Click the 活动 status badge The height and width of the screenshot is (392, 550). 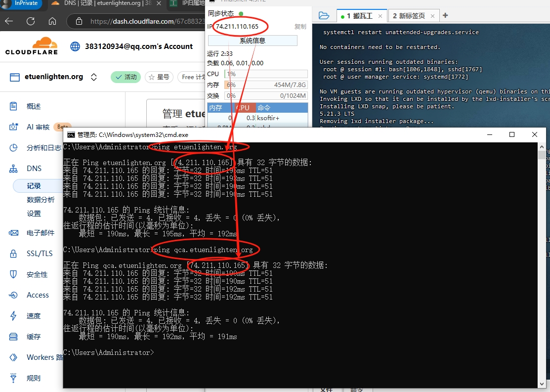click(x=126, y=77)
